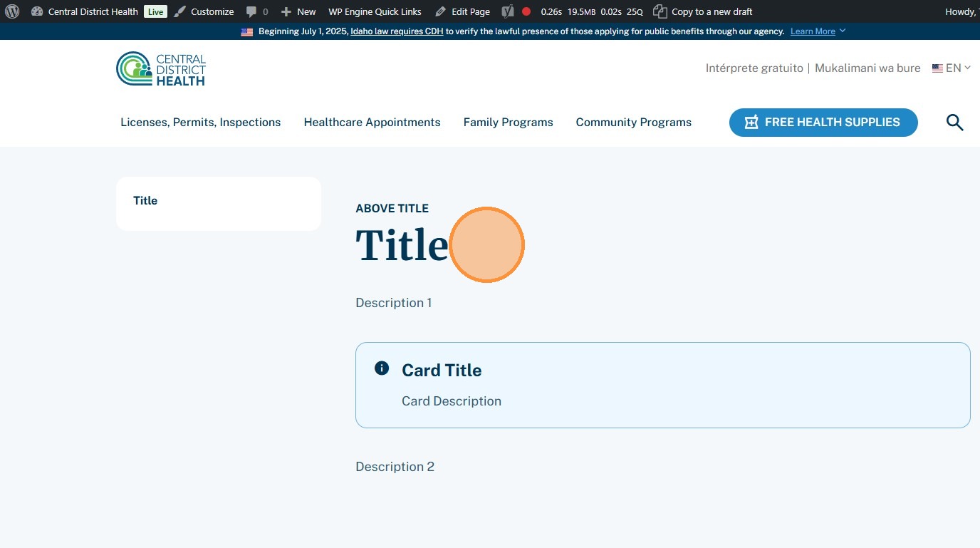
Task: Click the Card Title heading
Action: (442, 371)
